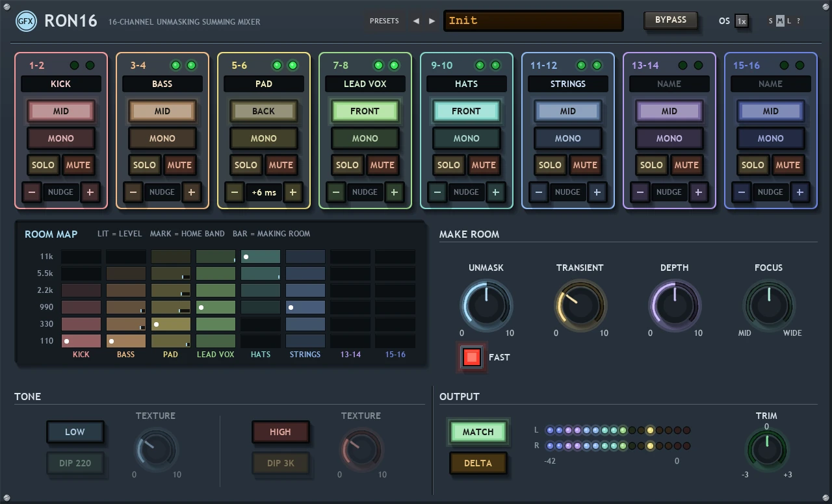Open the Init preset display
832x504 pixels.
[533, 21]
